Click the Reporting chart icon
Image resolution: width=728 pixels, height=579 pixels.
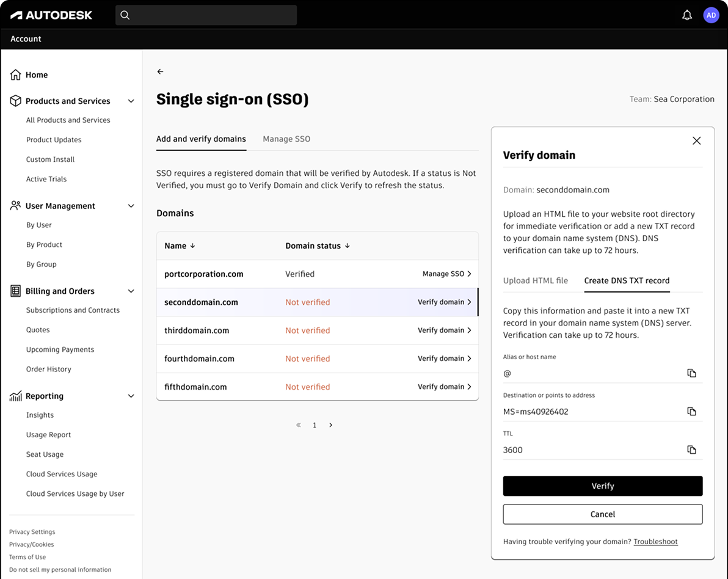click(x=15, y=396)
